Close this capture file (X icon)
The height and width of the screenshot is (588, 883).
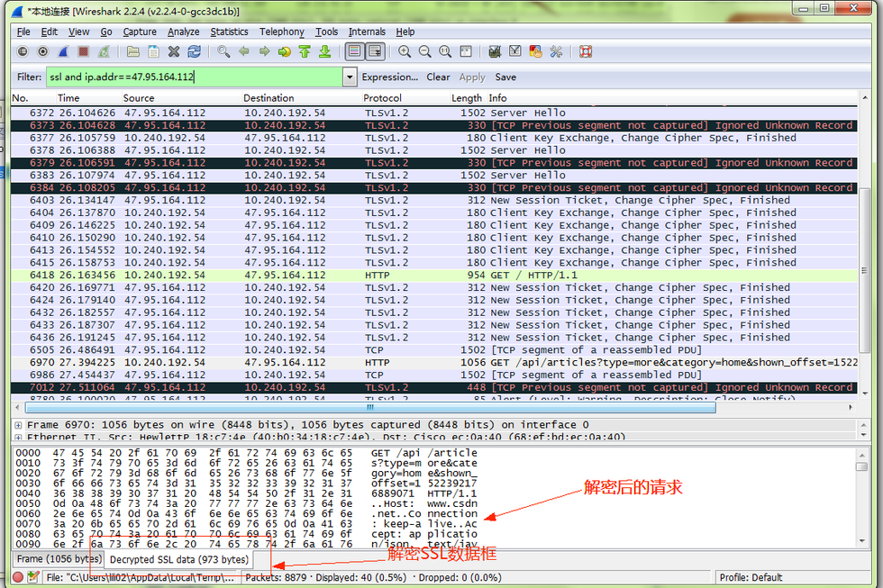pos(173,51)
